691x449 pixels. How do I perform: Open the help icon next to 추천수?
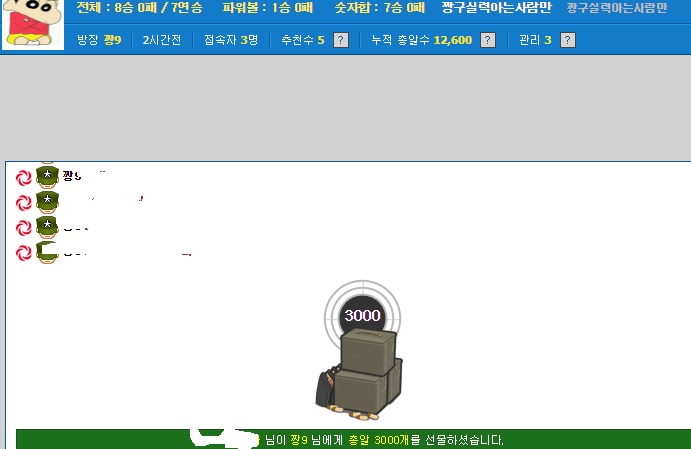coord(341,40)
